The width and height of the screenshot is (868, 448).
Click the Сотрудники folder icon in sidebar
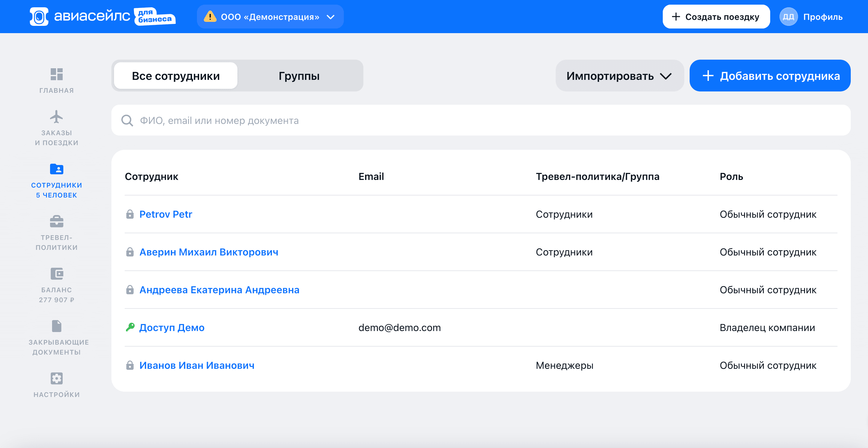click(57, 170)
